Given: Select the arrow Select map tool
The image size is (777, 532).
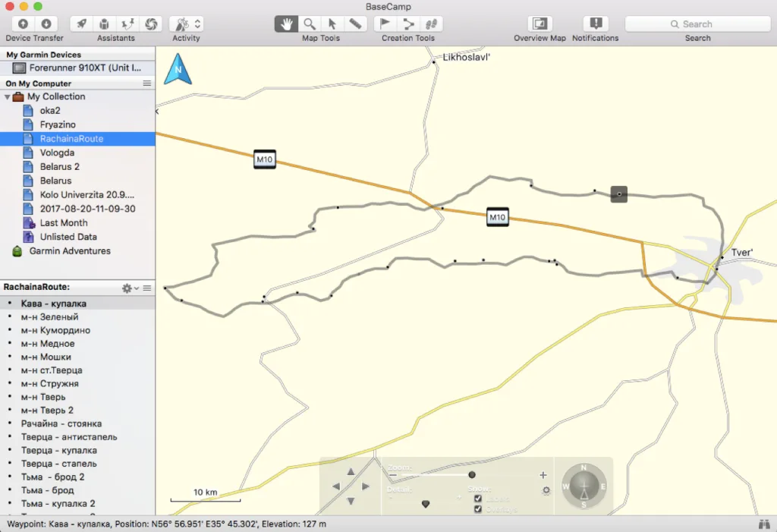Looking at the screenshot, I should [332, 24].
